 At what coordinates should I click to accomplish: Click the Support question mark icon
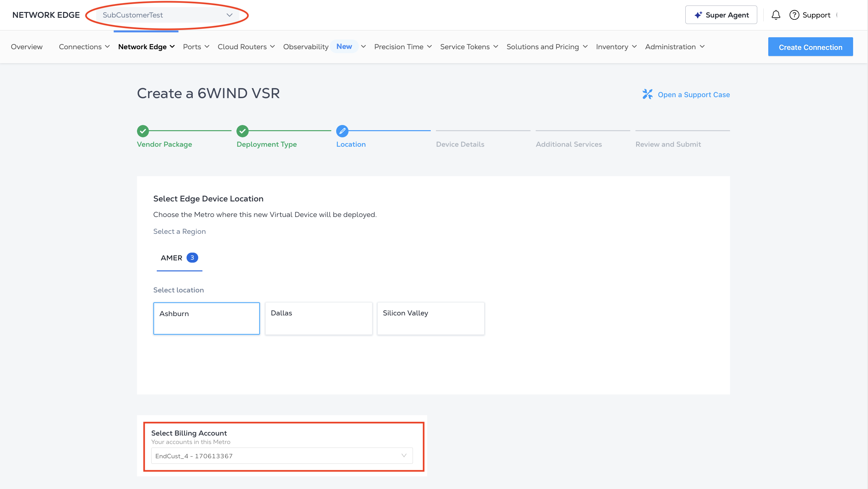pos(794,15)
